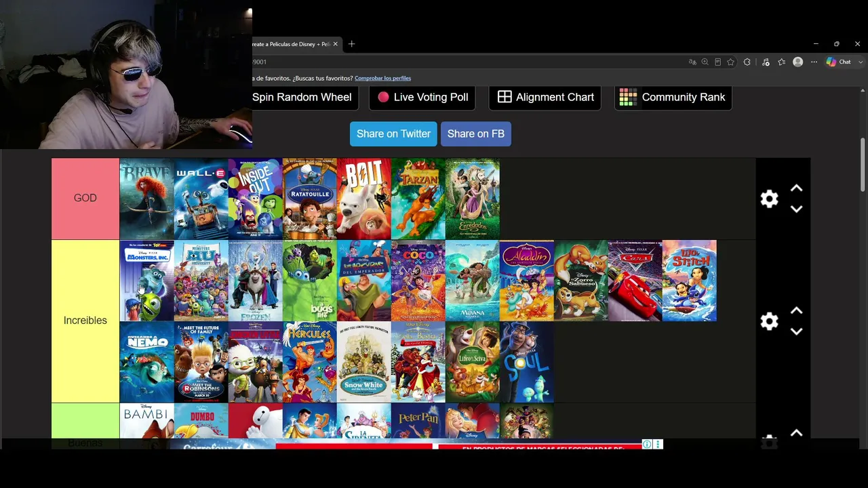
Task: Select the Snow White poster
Action: 364,362
